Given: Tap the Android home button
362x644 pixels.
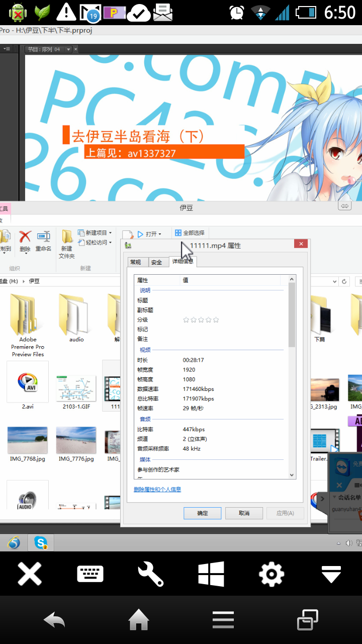Looking at the screenshot, I should point(139,619).
